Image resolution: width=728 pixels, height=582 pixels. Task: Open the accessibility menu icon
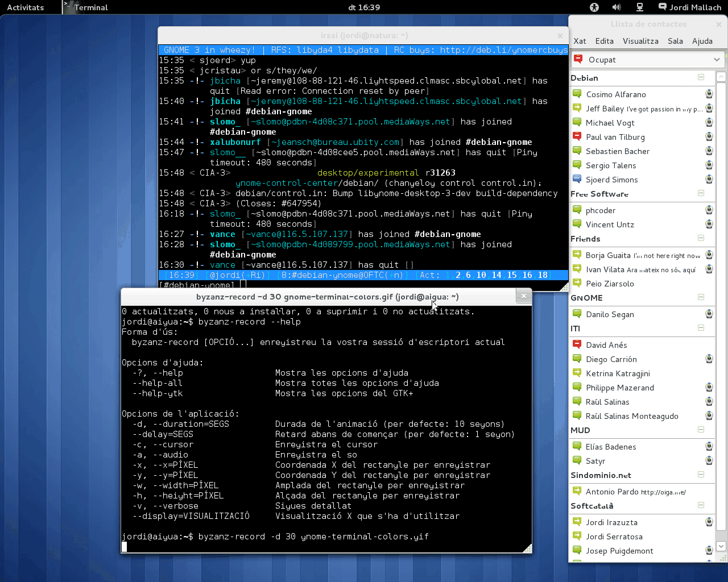pos(594,7)
